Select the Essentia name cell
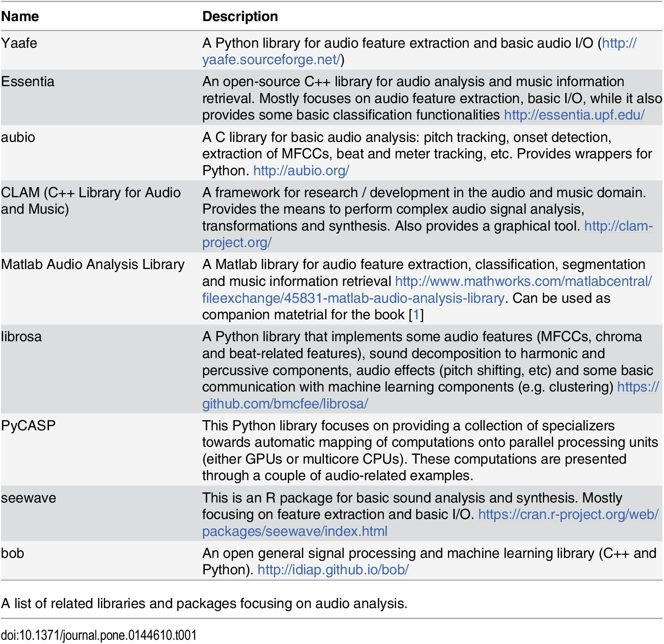Viewport: 664px width, 644px height. 28,82
